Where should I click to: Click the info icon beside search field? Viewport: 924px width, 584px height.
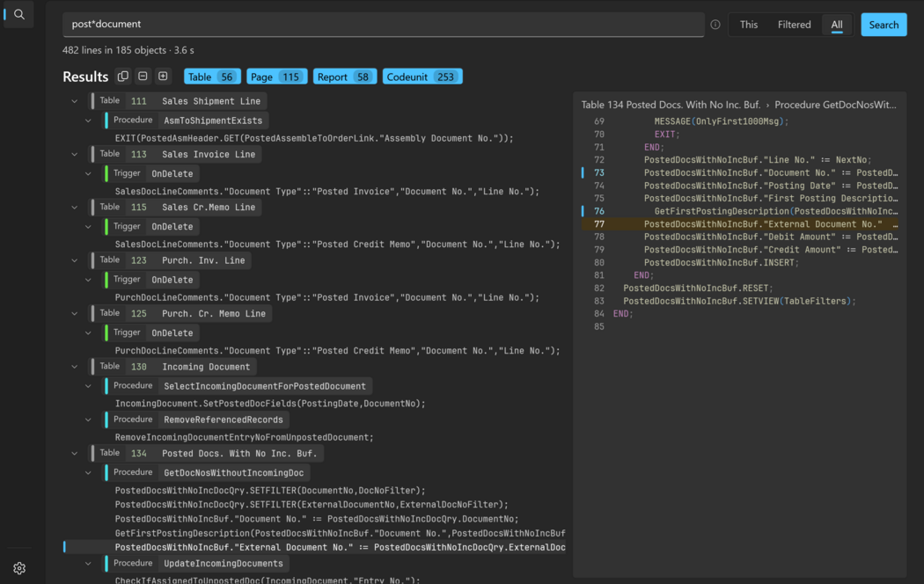(x=715, y=25)
